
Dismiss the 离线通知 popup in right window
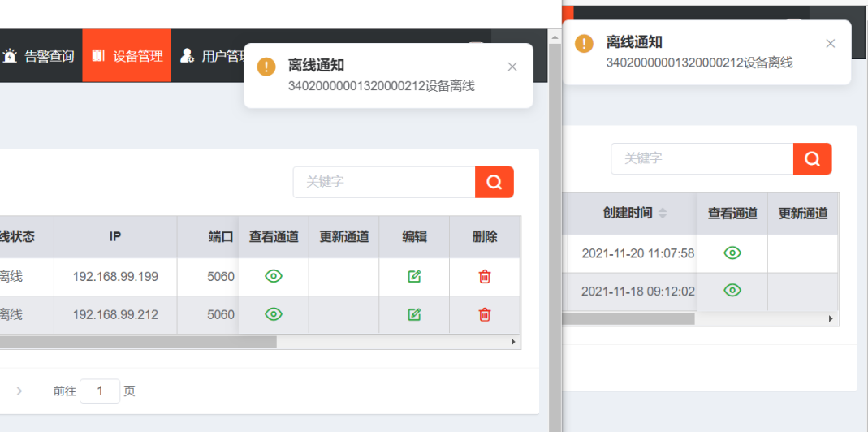(831, 44)
